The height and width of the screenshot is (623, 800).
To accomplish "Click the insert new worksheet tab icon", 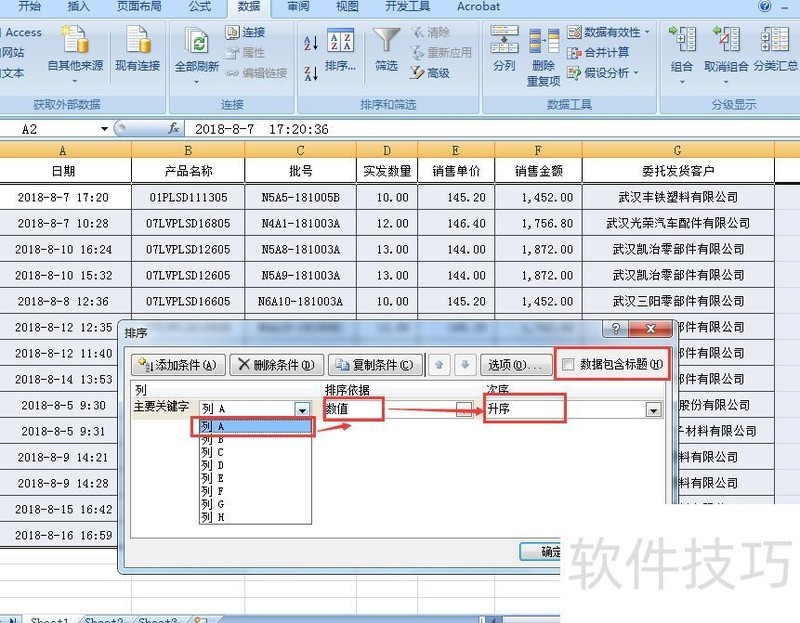I will [x=201, y=619].
